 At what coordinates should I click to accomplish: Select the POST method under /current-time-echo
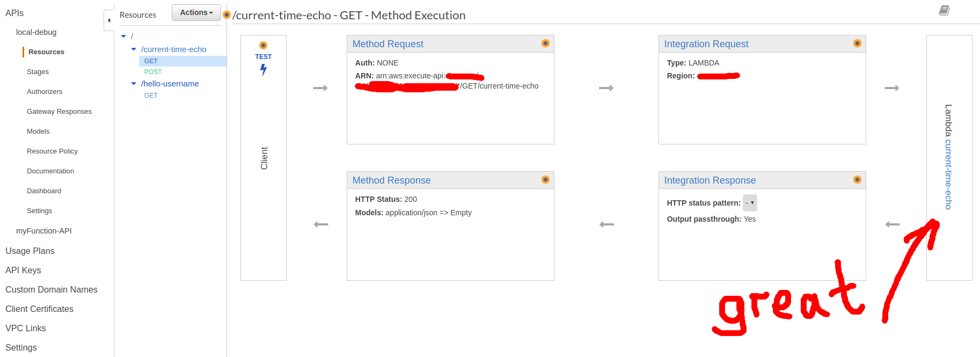(153, 71)
